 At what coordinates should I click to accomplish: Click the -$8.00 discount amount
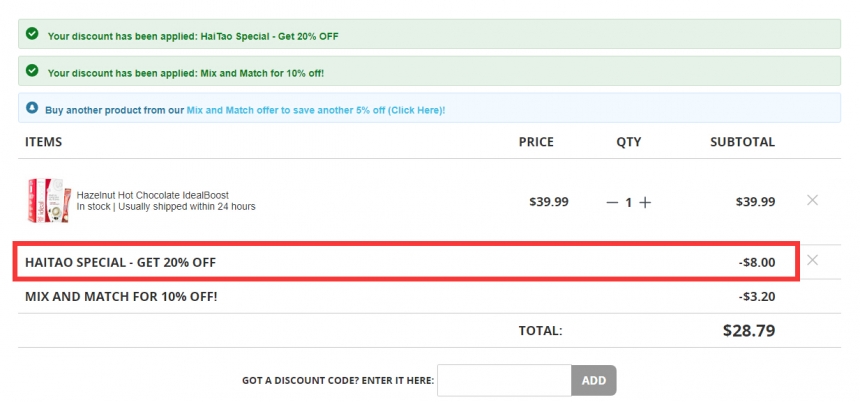point(757,263)
